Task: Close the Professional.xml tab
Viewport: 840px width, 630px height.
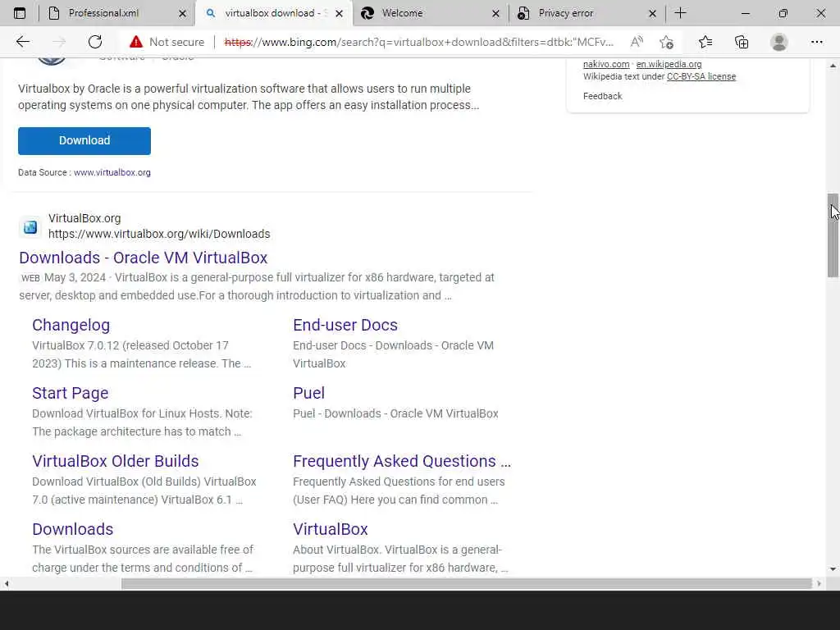Action: click(182, 13)
